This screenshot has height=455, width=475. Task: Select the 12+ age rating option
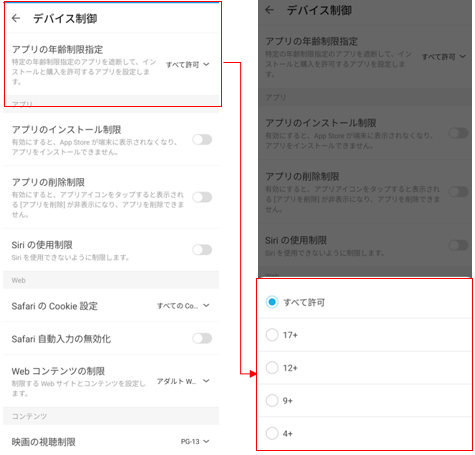(365, 368)
